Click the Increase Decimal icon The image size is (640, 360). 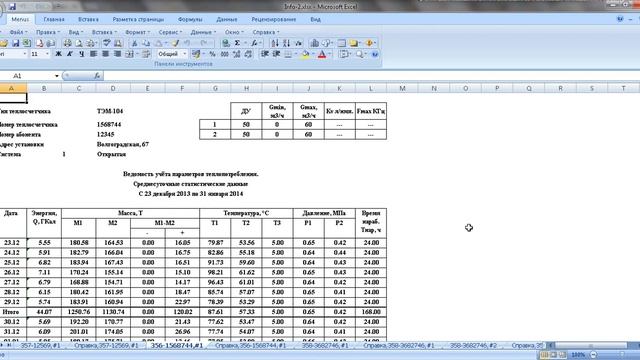click(236, 54)
